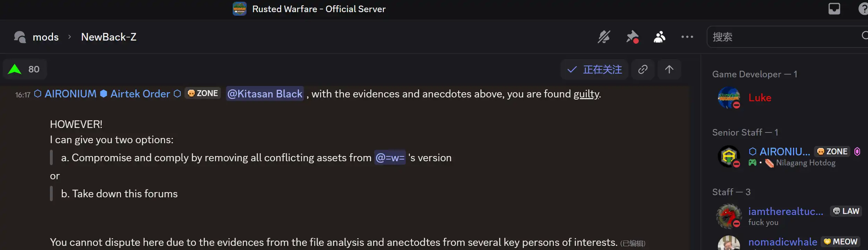
Task: Toggle the member list icon
Action: point(659,37)
